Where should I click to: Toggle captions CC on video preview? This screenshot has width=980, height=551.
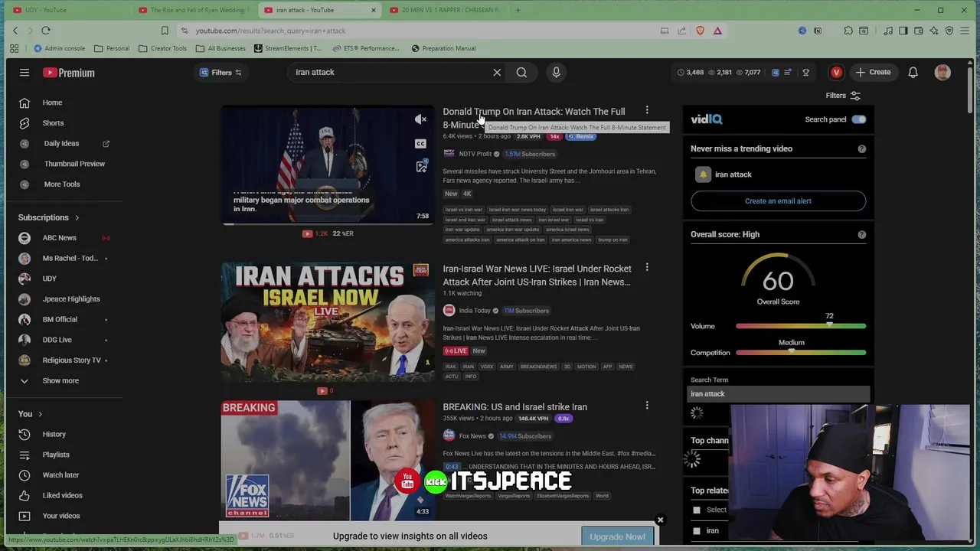(420, 143)
